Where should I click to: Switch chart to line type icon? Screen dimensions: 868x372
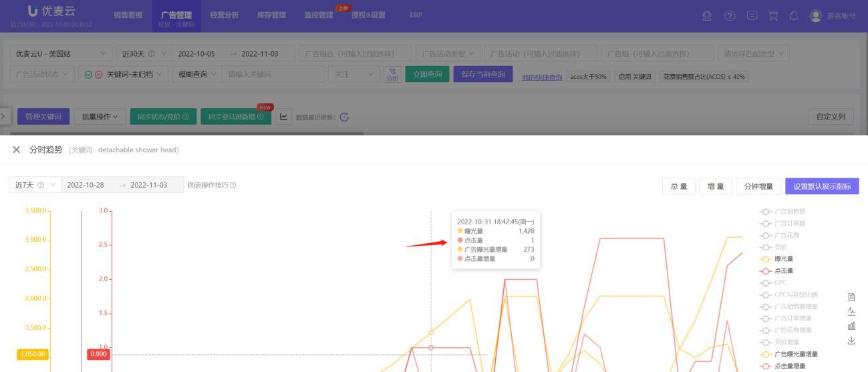click(x=851, y=311)
